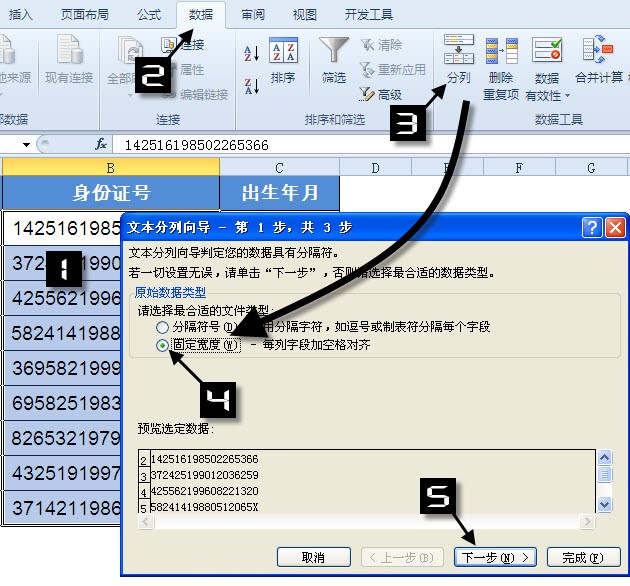Click the 下一步 next button
The width and height of the screenshot is (630, 586).
(x=495, y=557)
